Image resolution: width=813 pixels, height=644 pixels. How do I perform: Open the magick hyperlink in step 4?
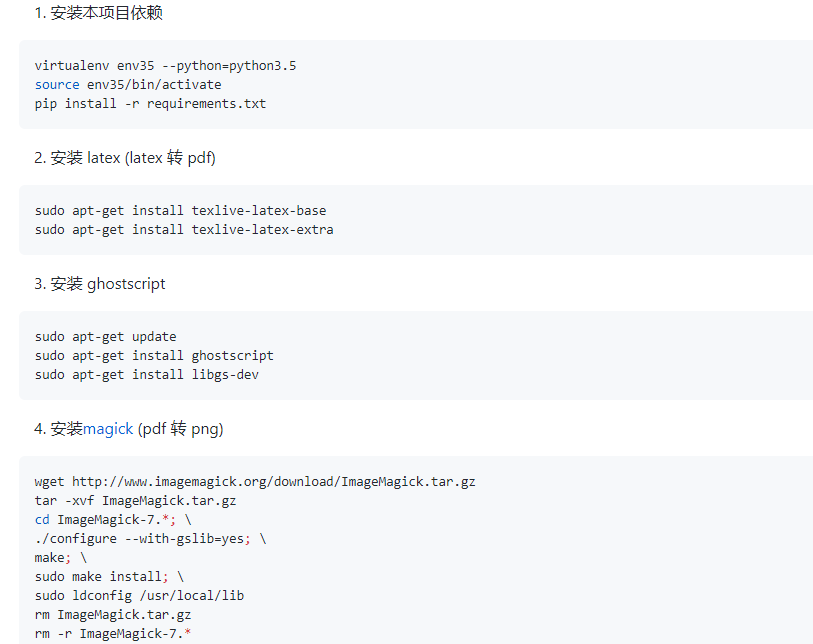108,429
